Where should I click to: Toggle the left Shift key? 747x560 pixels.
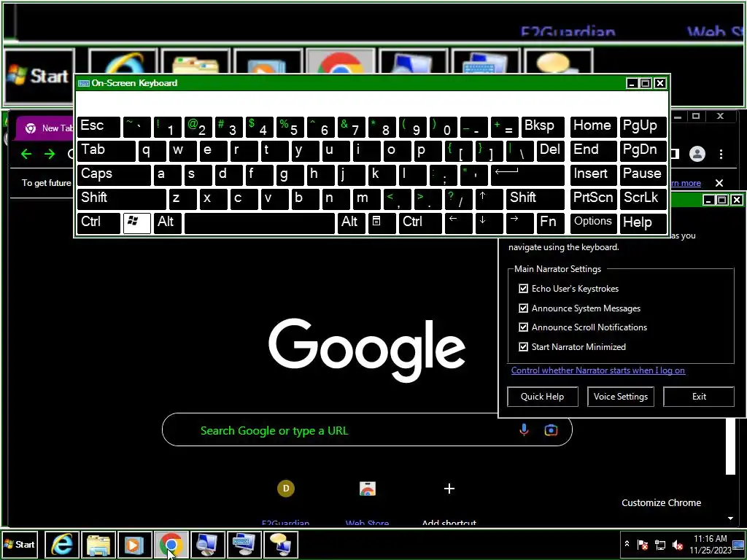pos(122,199)
